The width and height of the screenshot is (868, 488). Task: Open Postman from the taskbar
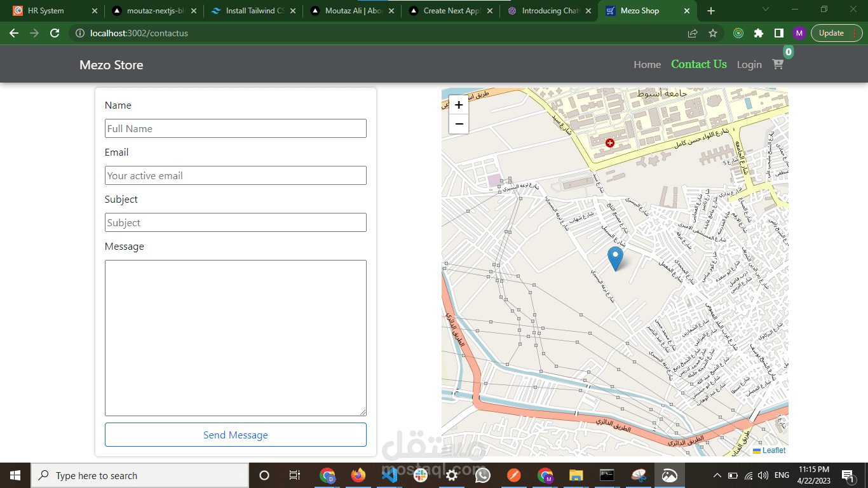(514, 475)
